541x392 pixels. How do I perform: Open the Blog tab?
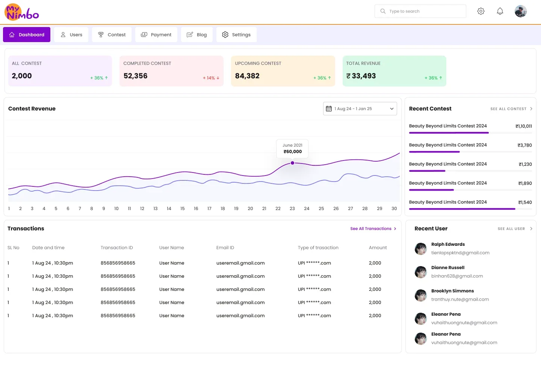coord(197,35)
